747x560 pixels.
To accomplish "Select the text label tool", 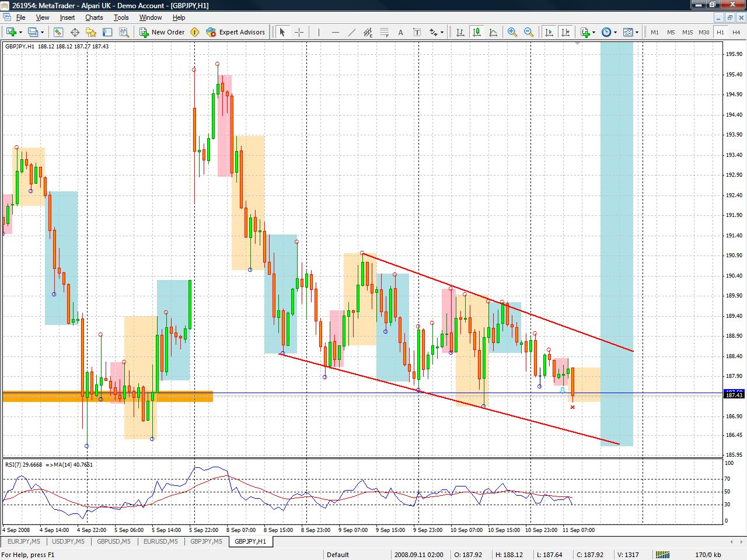I will pos(417,32).
